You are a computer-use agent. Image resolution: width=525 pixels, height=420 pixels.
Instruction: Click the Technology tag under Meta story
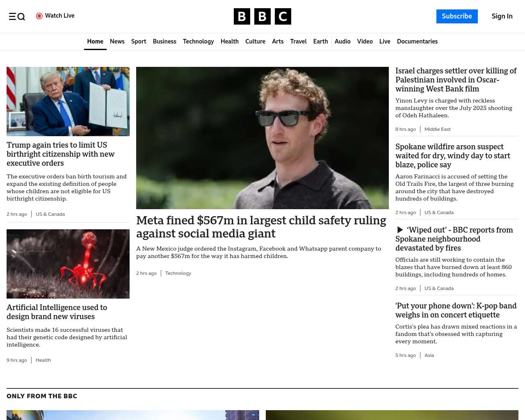pyautogui.click(x=178, y=273)
